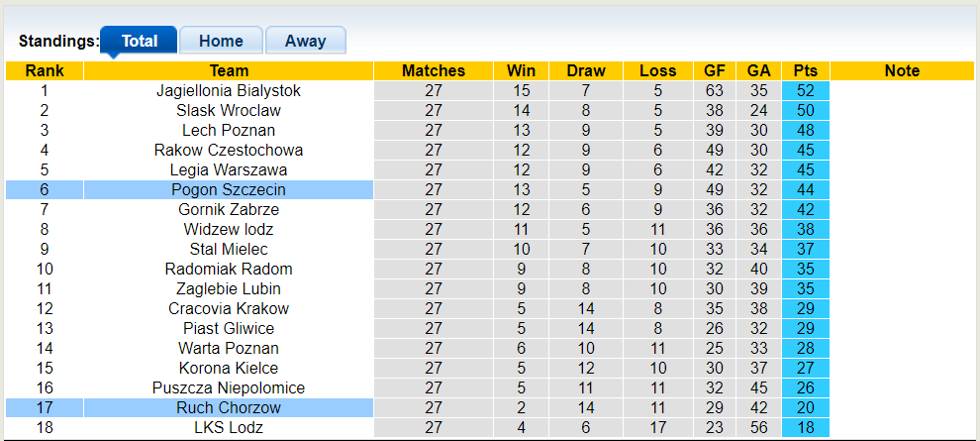This screenshot has width=980, height=441.
Task: Click the Pts column header
Action: click(805, 70)
